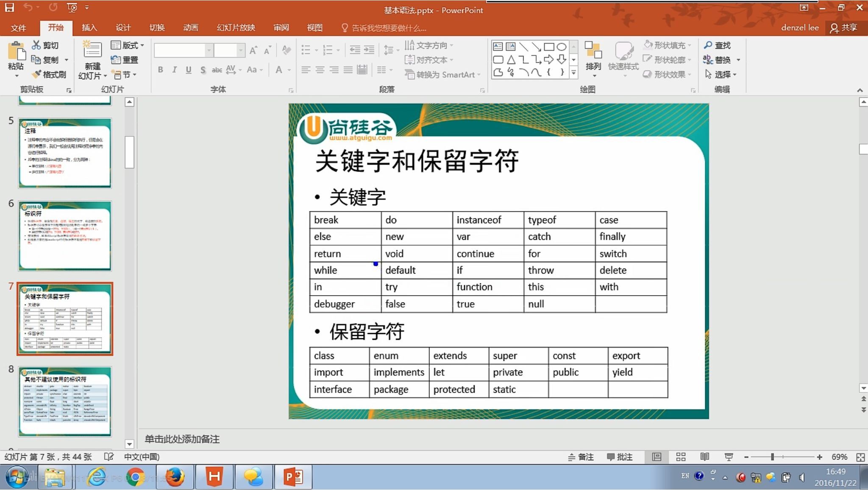868x490 pixels.
Task: Switch to Slide Sorter view icon
Action: 681,457
